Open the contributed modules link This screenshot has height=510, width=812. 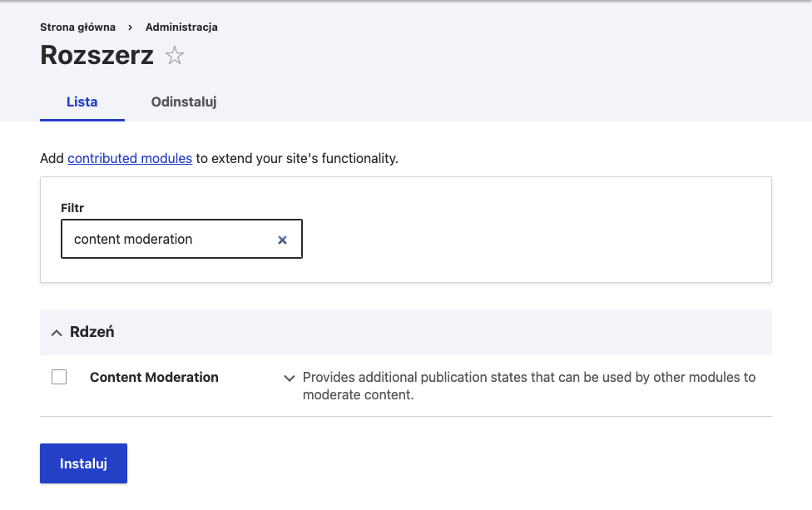coord(130,158)
